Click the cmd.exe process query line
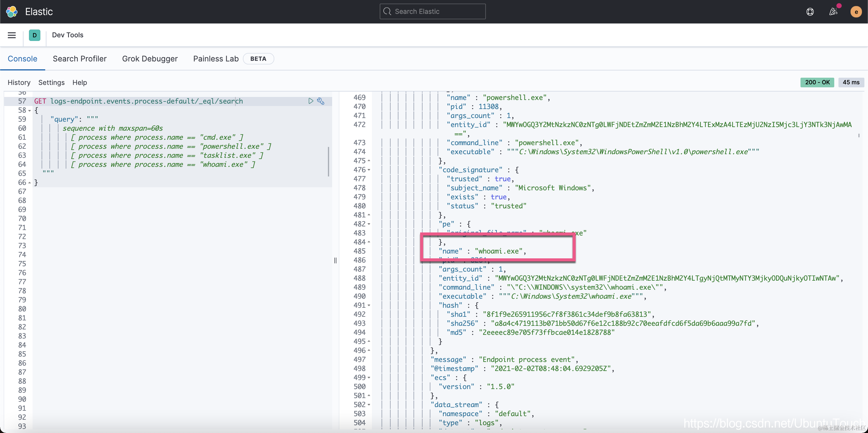868x433 pixels. [x=157, y=137]
